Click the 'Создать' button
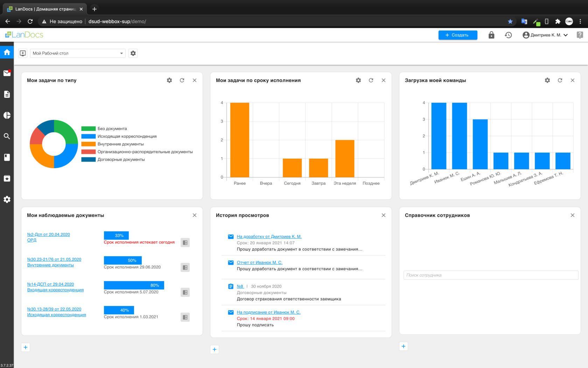Image resolution: width=588 pixels, height=368 pixels. tap(458, 35)
